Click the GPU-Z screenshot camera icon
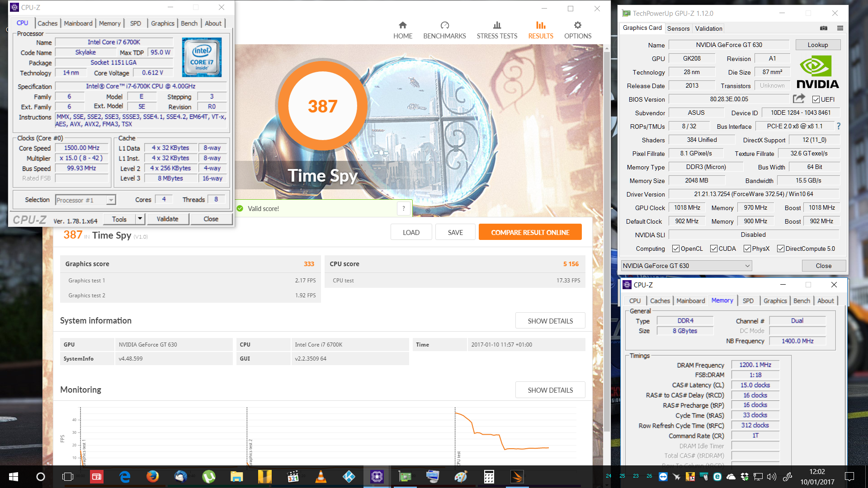The height and width of the screenshot is (488, 868). pyautogui.click(x=824, y=28)
